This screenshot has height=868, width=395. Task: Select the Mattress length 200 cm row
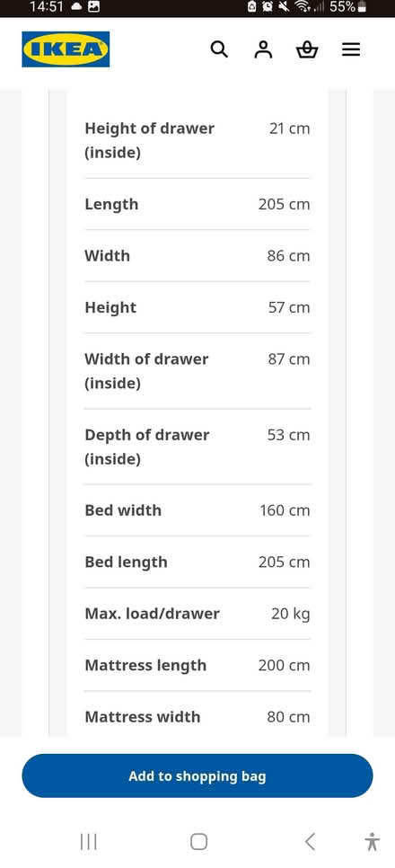197,665
